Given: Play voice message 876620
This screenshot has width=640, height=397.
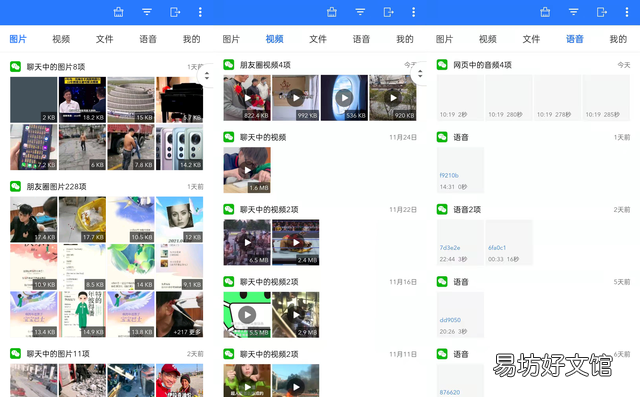Looking at the screenshot, I should point(460,380).
